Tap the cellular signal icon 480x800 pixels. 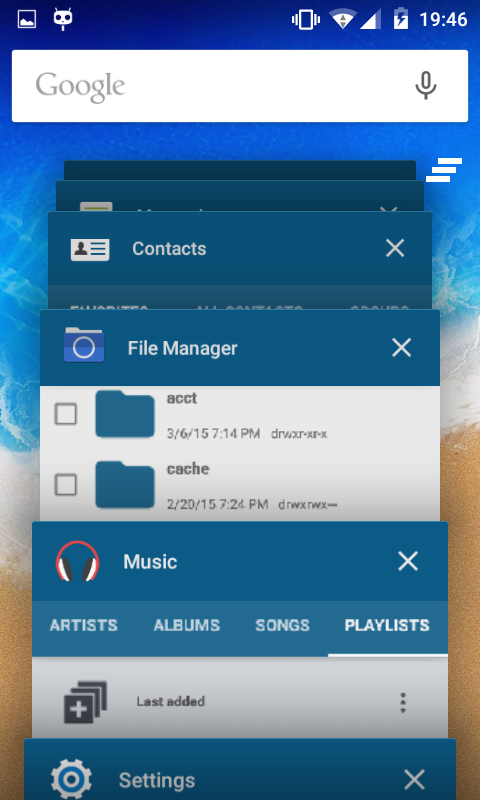[x=371, y=20]
